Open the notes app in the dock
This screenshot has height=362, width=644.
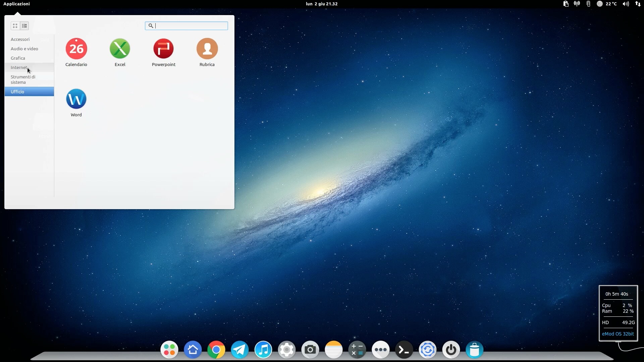click(334, 350)
